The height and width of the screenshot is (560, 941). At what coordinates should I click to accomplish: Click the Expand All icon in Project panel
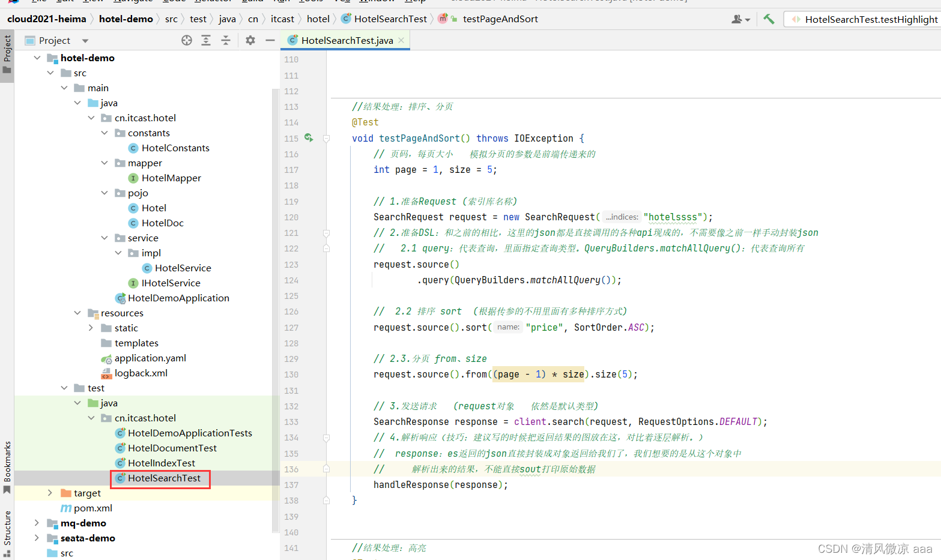click(206, 40)
